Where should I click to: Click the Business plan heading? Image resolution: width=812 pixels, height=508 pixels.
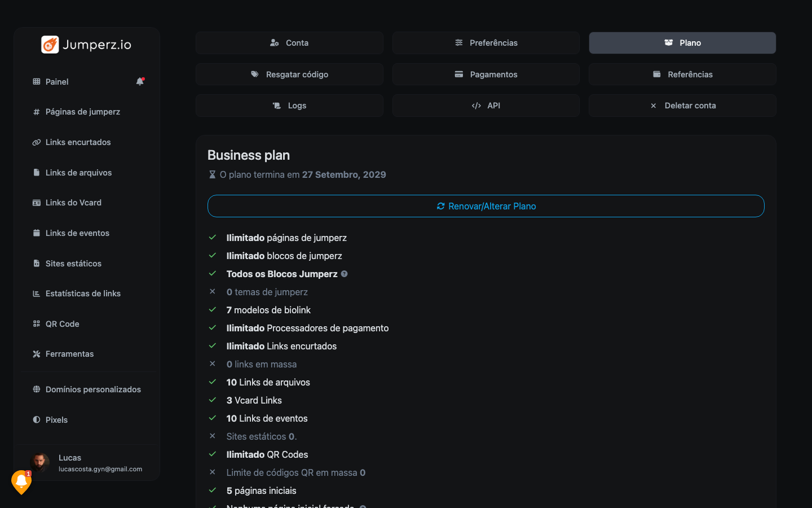coord(249,155)
